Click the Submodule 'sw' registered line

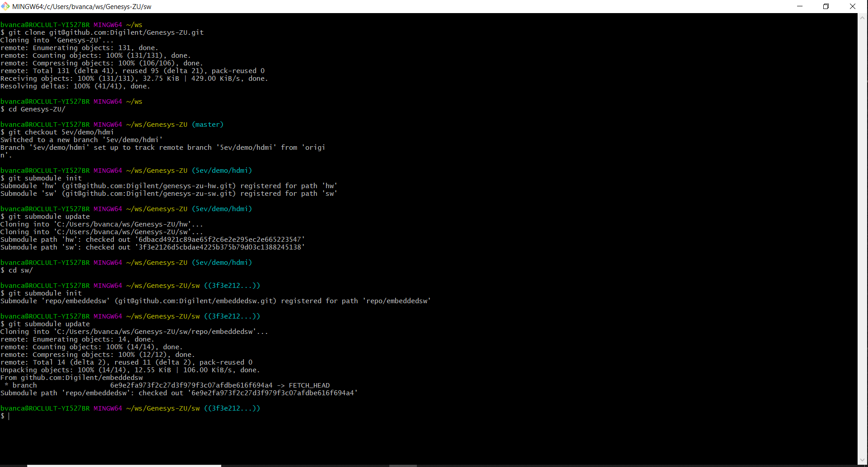(169, 194)
